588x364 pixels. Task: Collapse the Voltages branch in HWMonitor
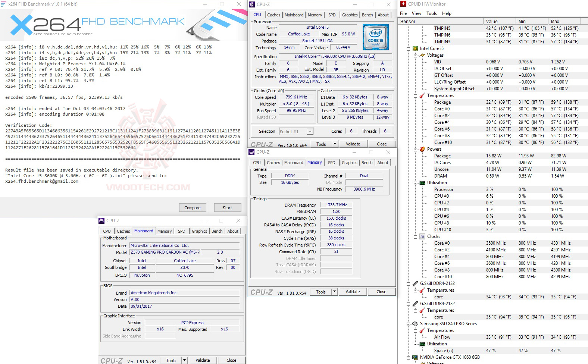(x=415, y=55)
